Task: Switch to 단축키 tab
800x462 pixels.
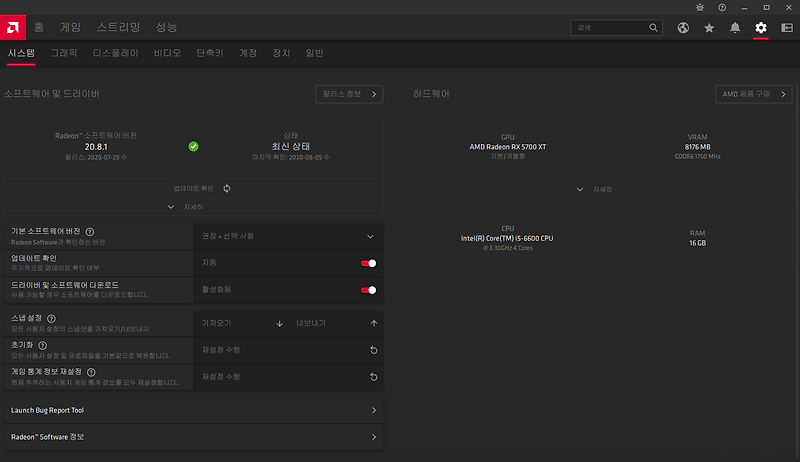Action: (210, 53)
